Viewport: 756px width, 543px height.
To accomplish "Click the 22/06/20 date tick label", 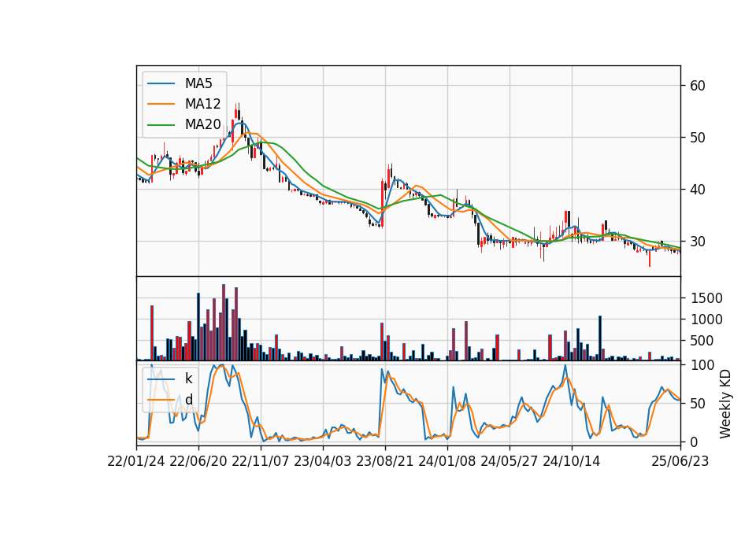I will point(198,461).
